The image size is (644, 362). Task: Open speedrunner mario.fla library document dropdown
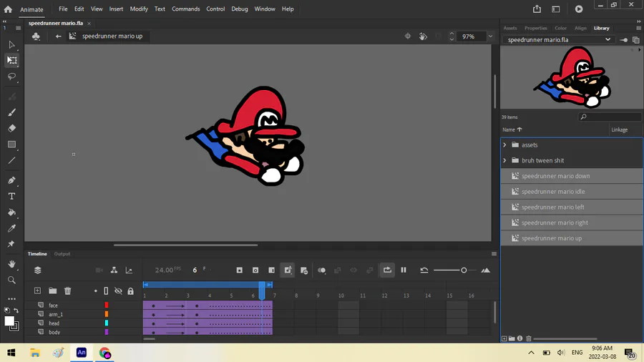click(x=559, y=40)
